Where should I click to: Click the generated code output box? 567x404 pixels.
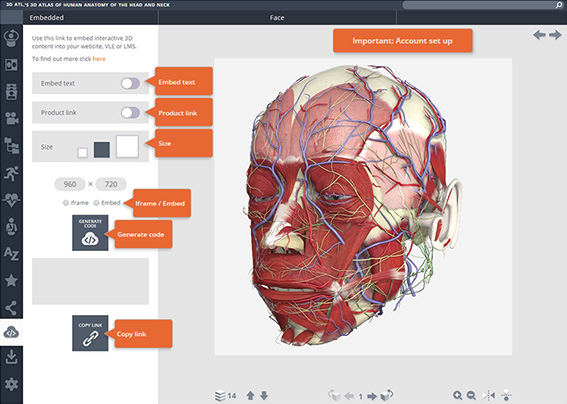point(90,281)
